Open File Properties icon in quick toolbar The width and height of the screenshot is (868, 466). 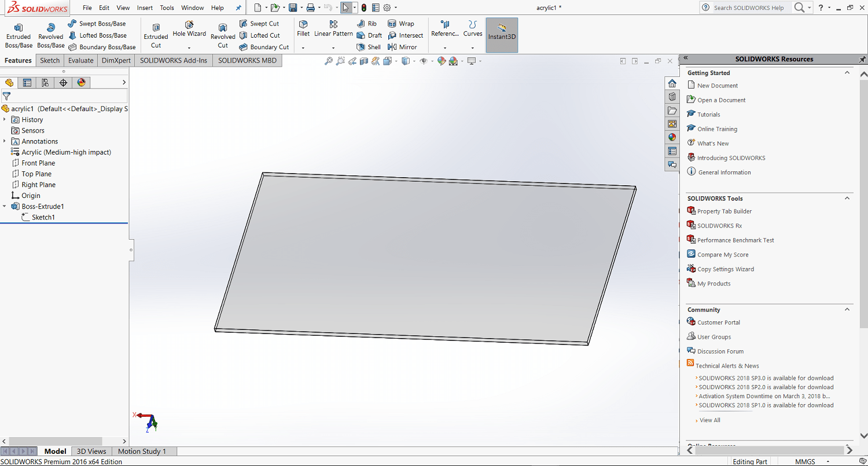376,8
